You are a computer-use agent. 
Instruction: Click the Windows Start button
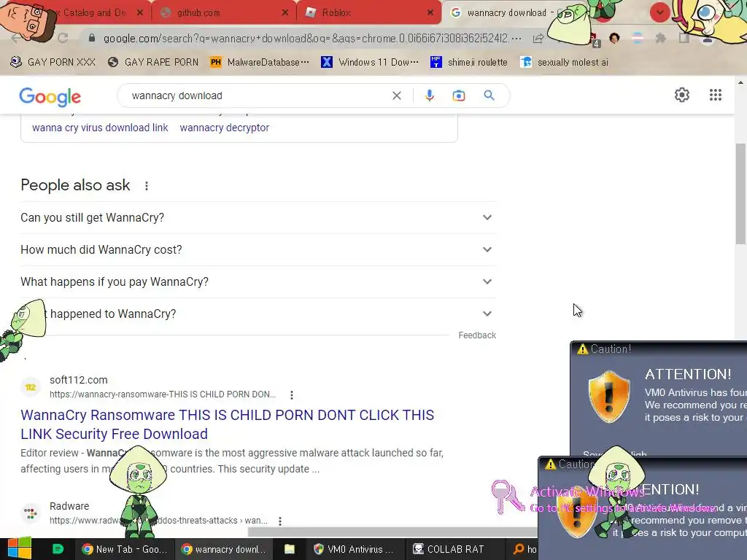click(x=19, y=549)
